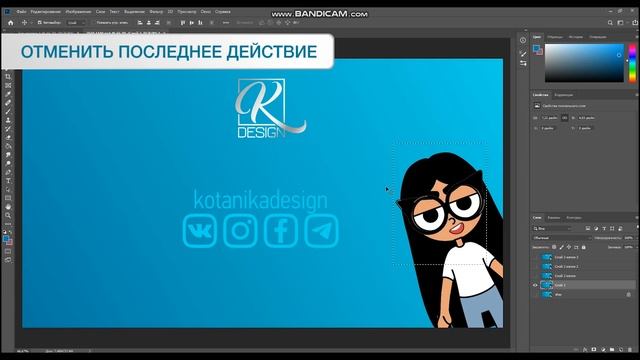The image size is (640, 360).
Task: Show the Фон layer visibility
Action: coord(535,294)
